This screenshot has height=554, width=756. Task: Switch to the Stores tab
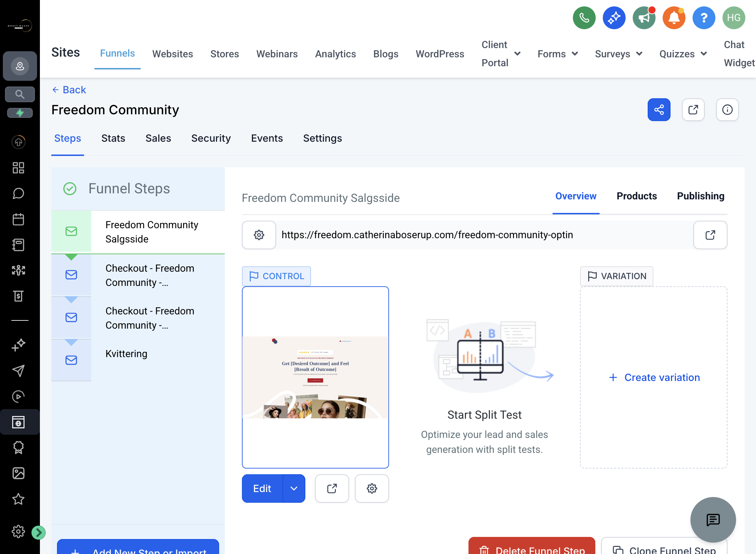(225, 54)
